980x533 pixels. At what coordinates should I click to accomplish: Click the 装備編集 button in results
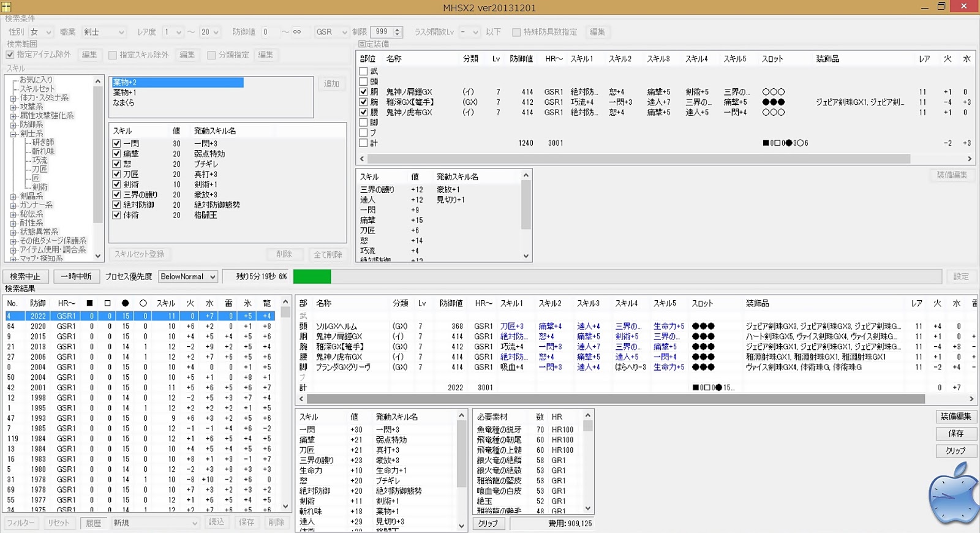tap(956, 417)
